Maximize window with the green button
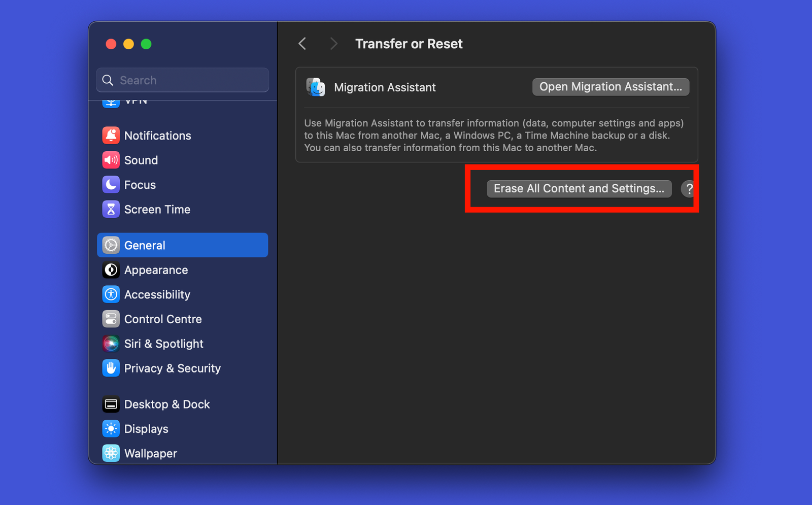Screen dimensions: 812x505 (146, 44)
